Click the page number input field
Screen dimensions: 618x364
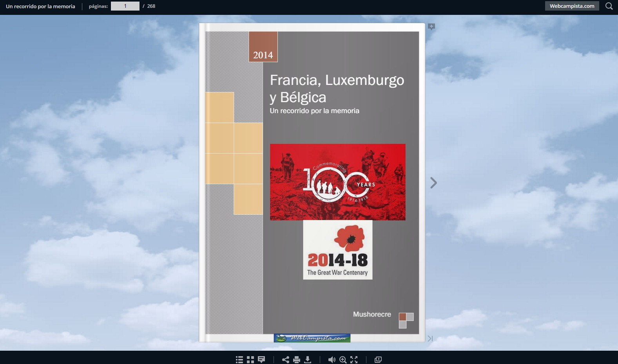pos(125,6)
